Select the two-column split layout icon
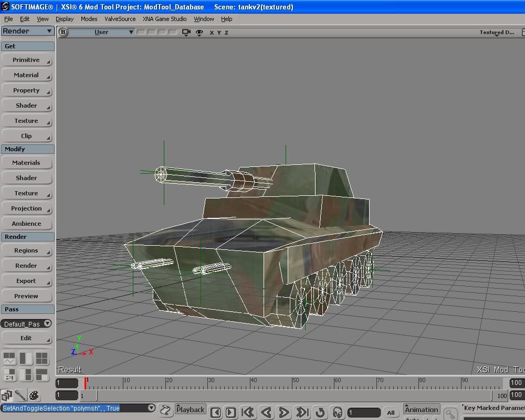 (25, 358)
